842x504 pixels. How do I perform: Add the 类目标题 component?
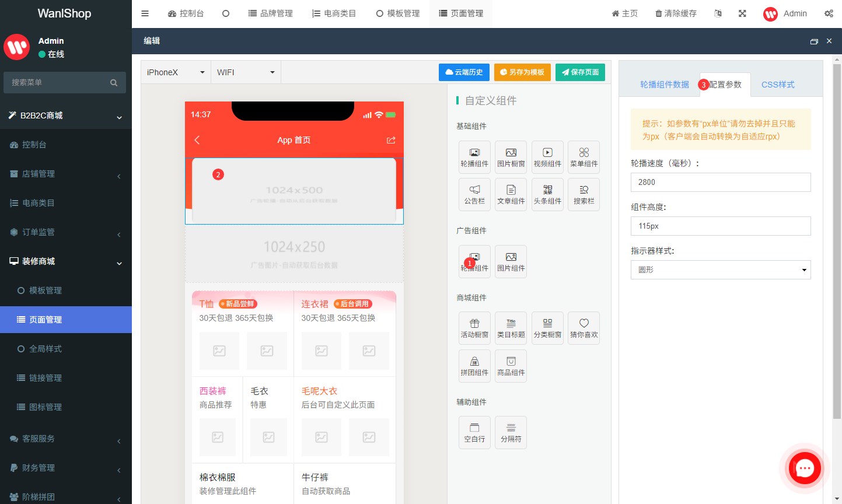coord(511,328)
